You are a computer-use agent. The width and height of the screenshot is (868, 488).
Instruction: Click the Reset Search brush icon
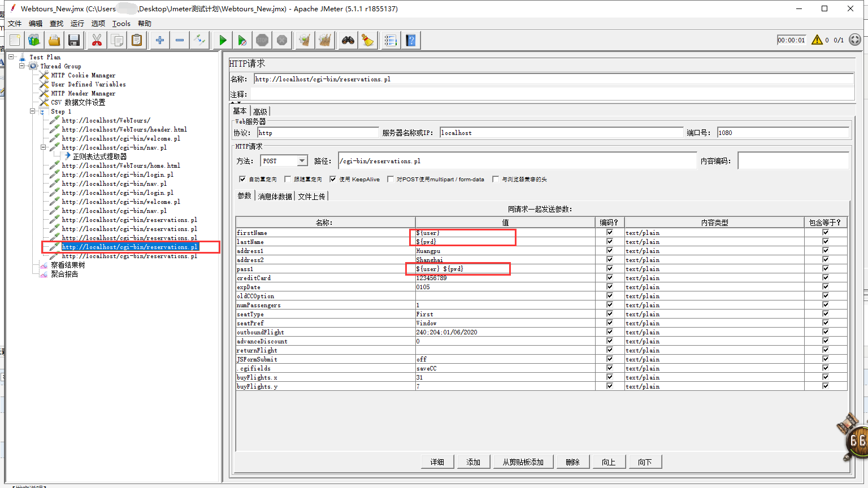pos(368,40)
